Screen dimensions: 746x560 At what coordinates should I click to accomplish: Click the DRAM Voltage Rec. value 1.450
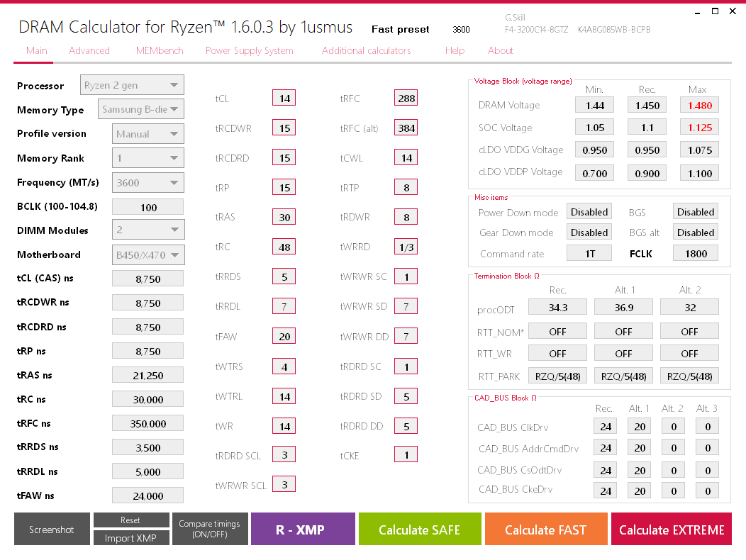click(x=647, y=105)
